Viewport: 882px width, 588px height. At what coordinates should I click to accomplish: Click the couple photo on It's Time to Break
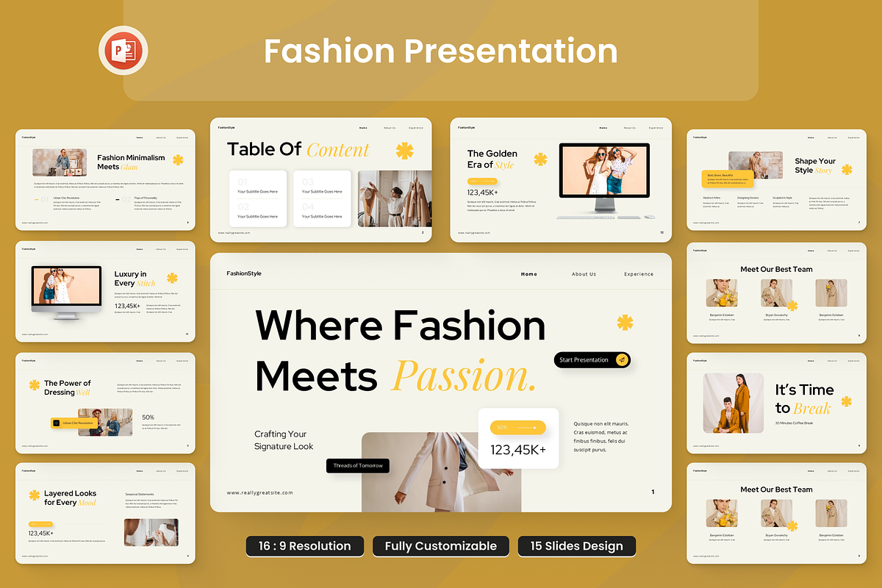pos(734,403)
